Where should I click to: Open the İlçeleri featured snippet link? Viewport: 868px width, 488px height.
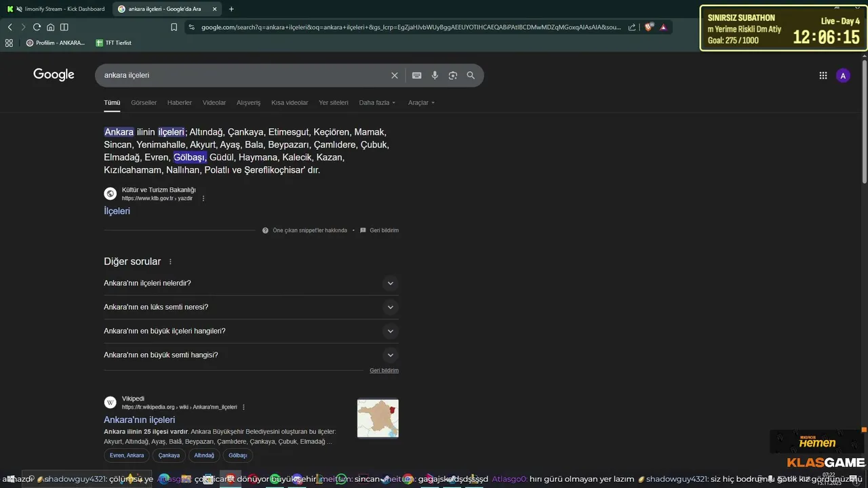point(117,211)
